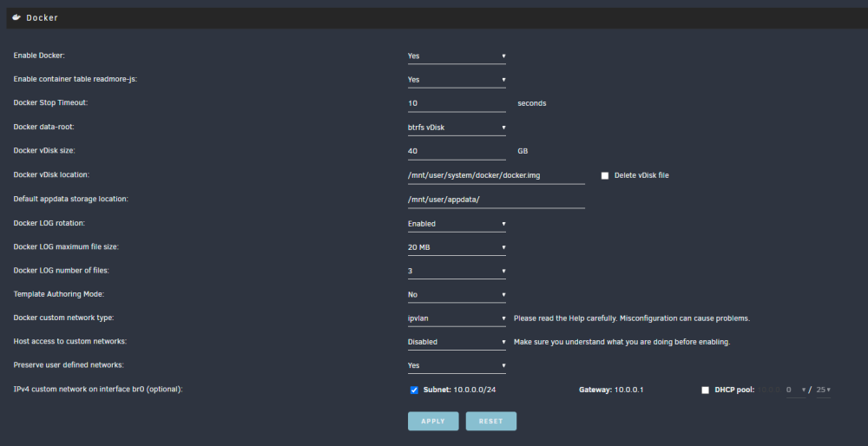Click the Docker vDisk location field
868x446 pixels.
click(x=496, y=176)
